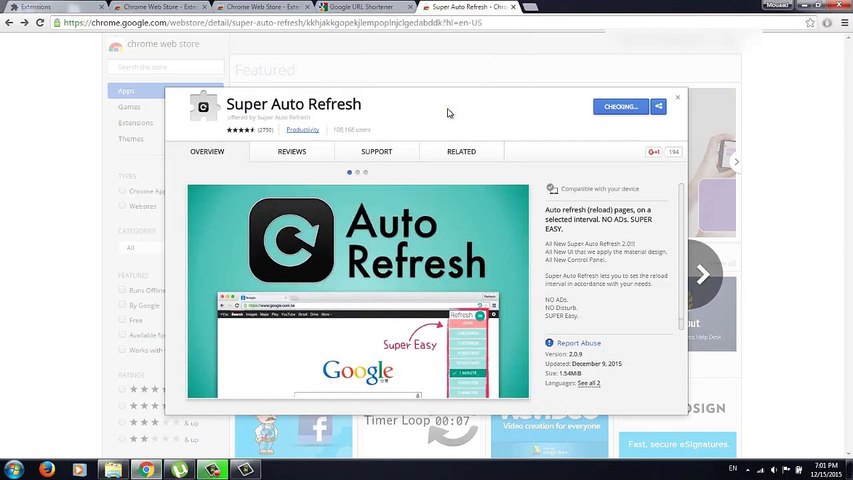The image size is (853, 480).
Task: Click the Chrome taskbar icon
Action: click(x=146, y=469)
